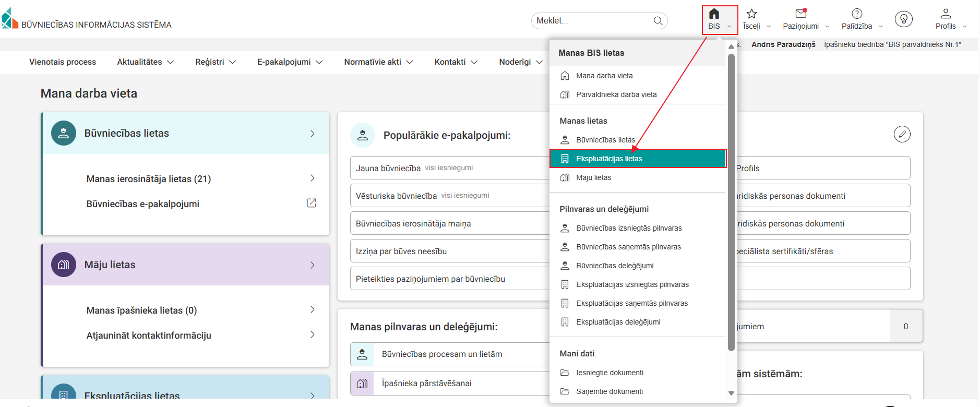Open Manas ierosinātāja lietas (21)
This screenshot has height=407, width=980.
pyautogui.click(x=149, y=179)
